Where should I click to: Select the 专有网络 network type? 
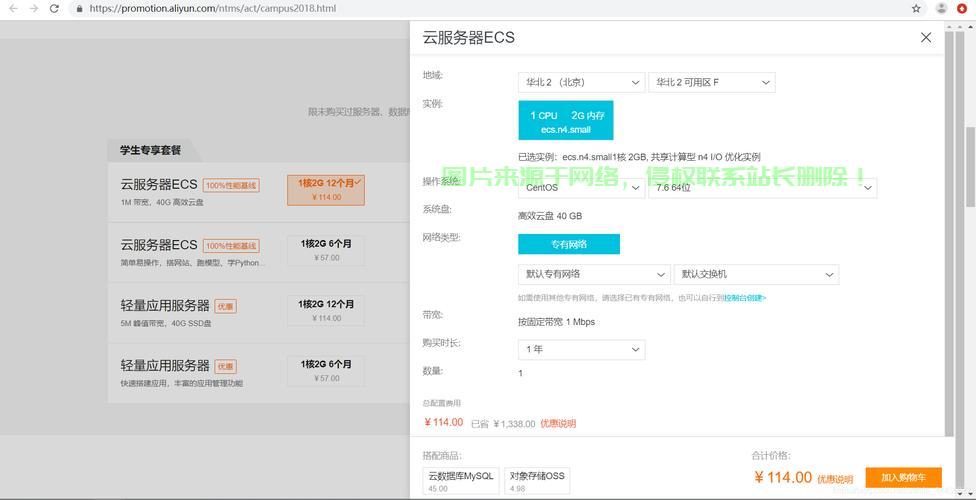click(569, 244)
